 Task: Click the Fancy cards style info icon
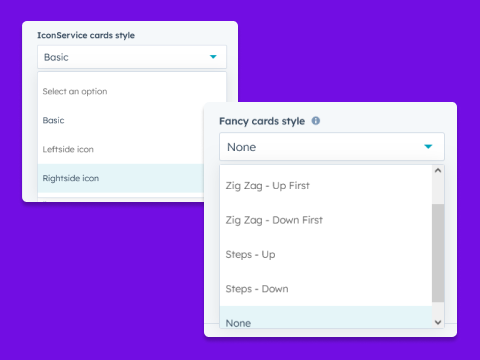(316, 121)
